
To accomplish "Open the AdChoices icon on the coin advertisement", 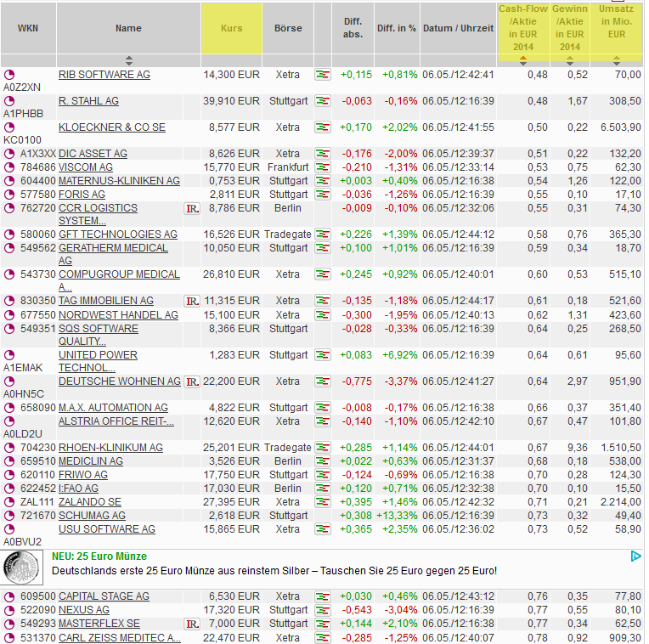I will tap(635, 556).
